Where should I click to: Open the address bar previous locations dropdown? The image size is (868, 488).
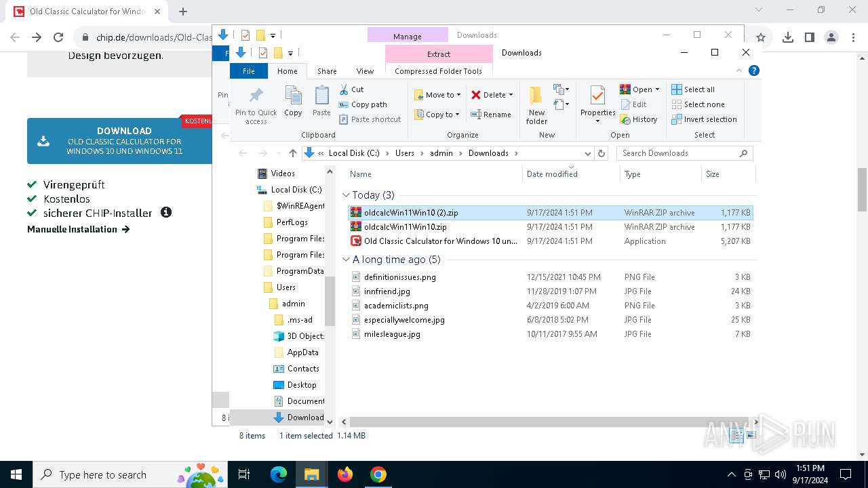click(x=587, y=153)
